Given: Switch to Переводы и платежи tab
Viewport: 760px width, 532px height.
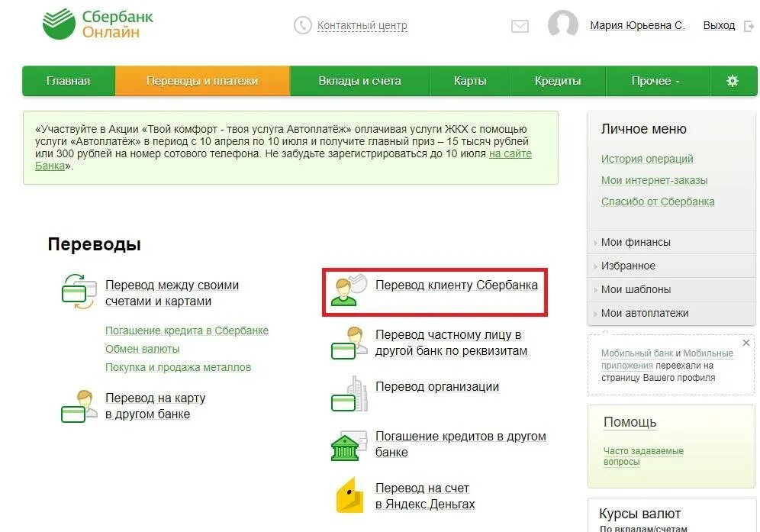Looking at the screenshot, I should 202,81.
